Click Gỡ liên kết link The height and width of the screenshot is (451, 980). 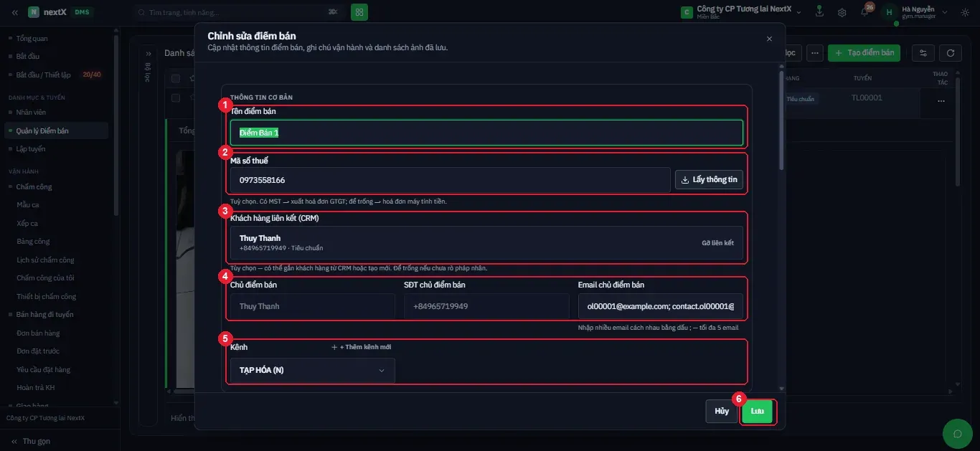coord(717,243)
